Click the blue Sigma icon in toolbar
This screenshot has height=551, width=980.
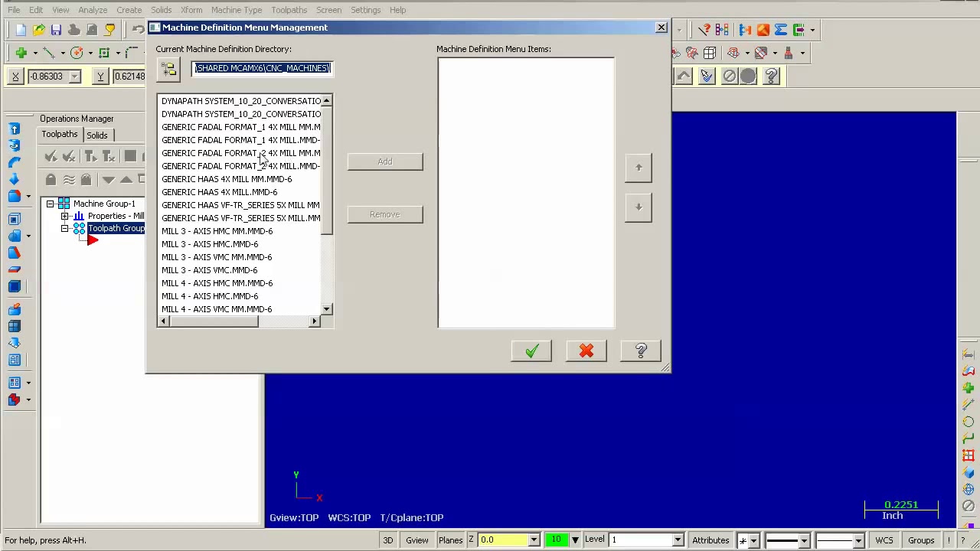[780, 30]
